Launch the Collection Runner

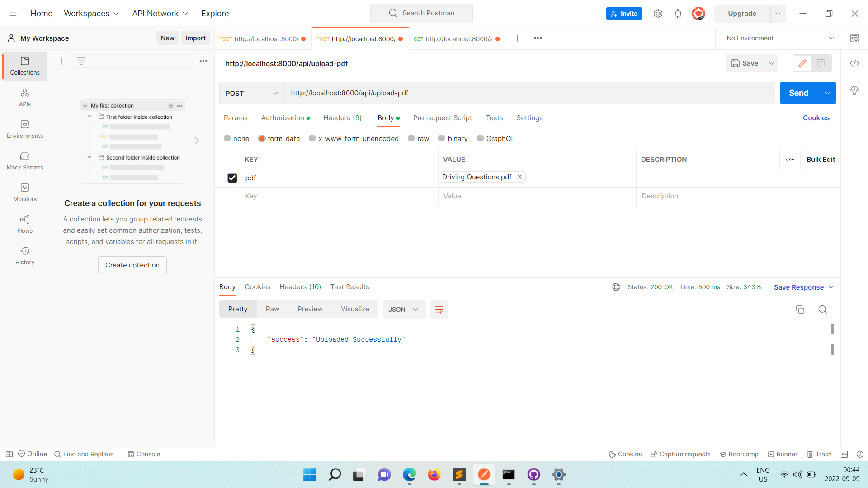(x=783, y=454)
